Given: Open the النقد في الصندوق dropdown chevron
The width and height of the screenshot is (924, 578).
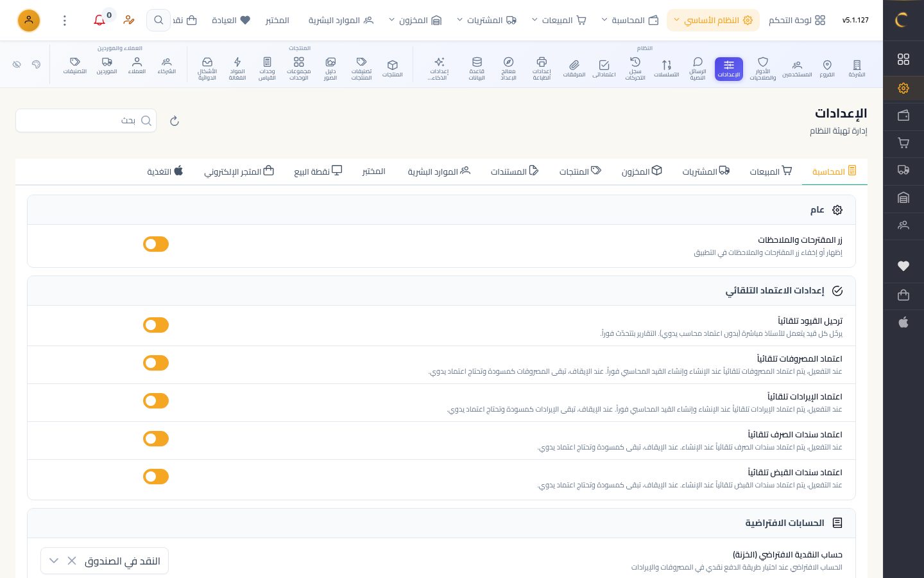Looking at the screenshot, I should 54,561.
